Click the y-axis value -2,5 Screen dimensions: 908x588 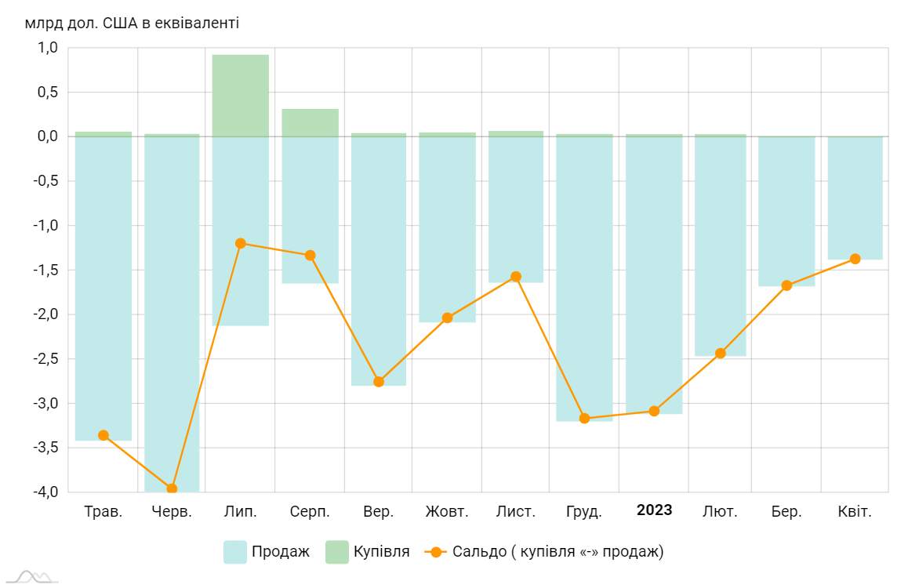tap(45, 359)
